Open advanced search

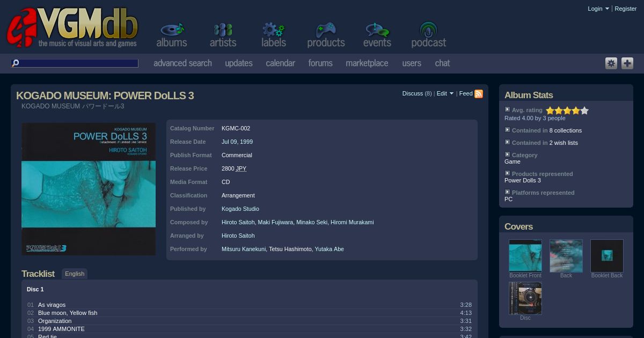182,63
